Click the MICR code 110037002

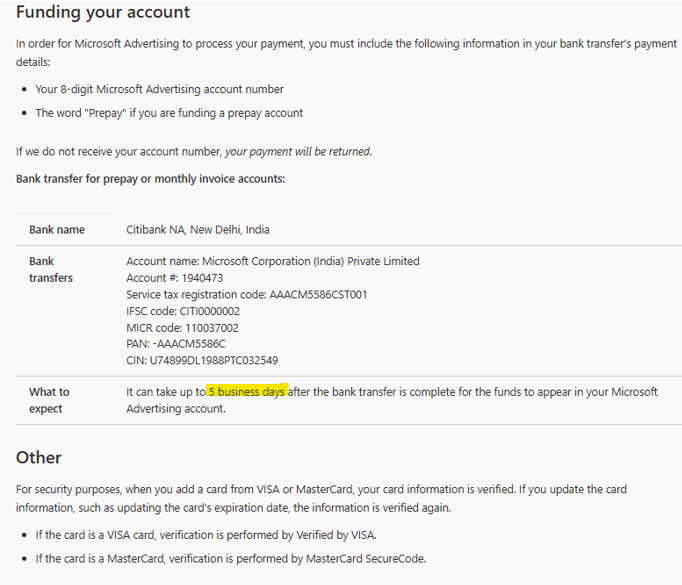pyautogui.click(x=212, y=328)
